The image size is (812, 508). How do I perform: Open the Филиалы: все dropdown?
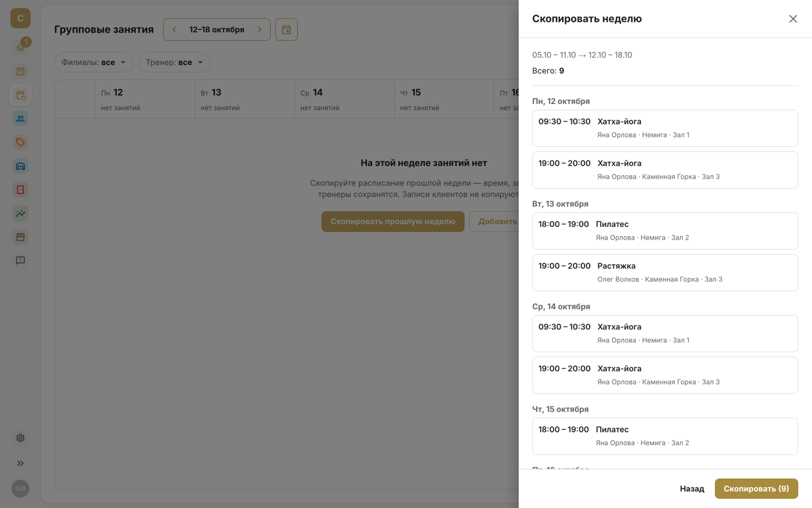pos(94,62)
